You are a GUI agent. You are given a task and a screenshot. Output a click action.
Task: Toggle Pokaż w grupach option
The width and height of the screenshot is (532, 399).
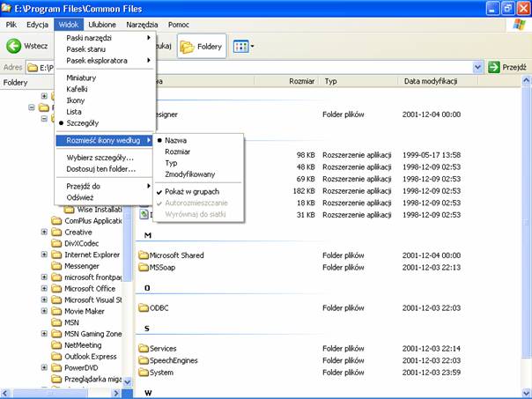[198, 192]
